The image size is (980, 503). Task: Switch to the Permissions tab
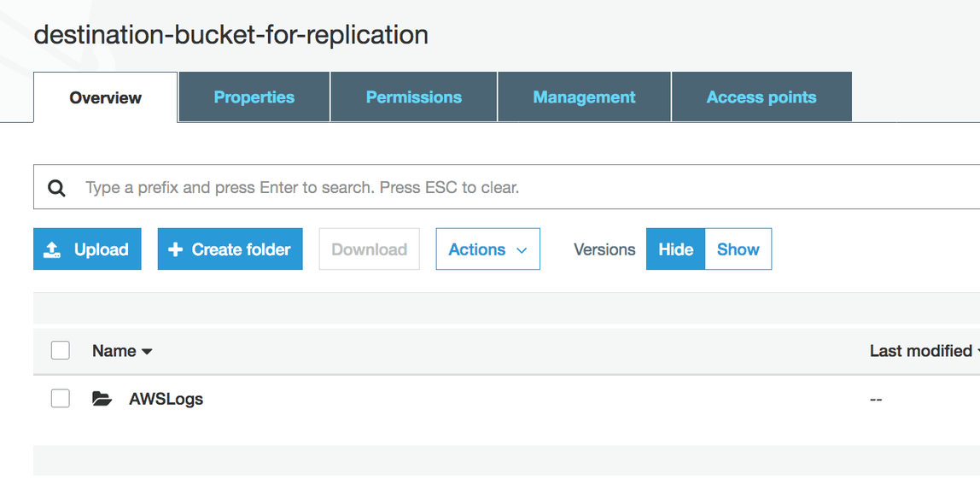[413, 97]
